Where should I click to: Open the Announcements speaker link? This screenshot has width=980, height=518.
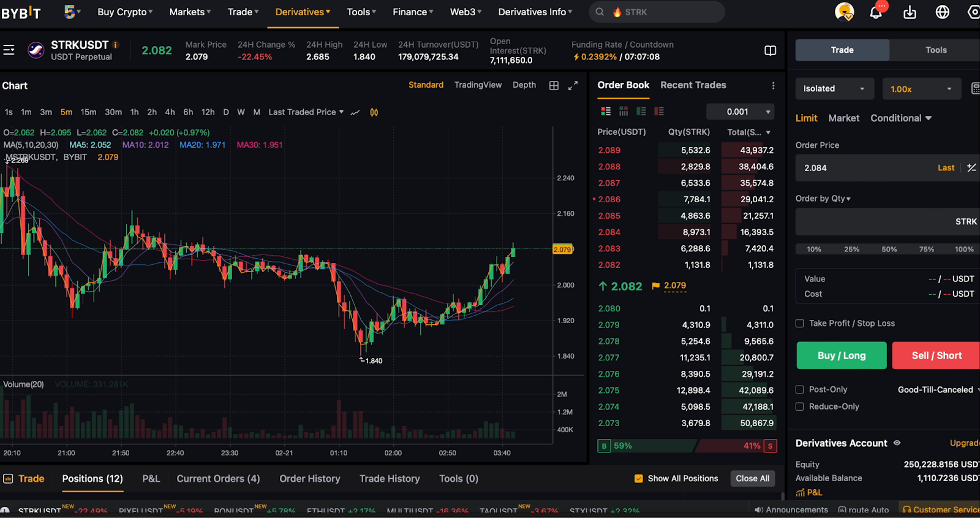click(791, 509)
